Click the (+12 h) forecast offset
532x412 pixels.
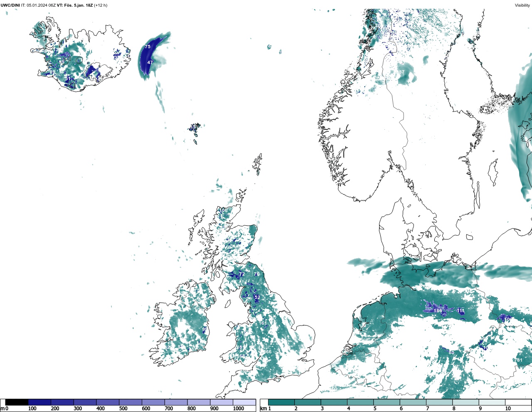click(x=101, y=5)
